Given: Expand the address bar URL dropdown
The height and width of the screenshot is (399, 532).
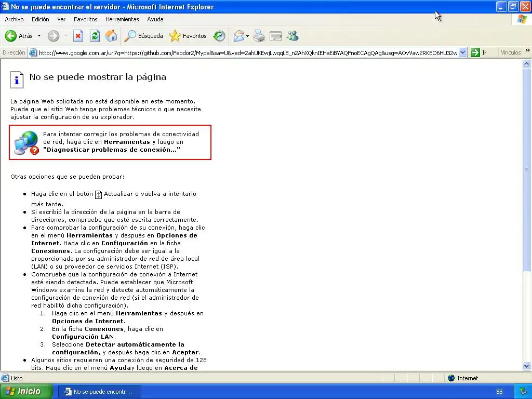Looking at the screenshot, I should coord(463,52).
